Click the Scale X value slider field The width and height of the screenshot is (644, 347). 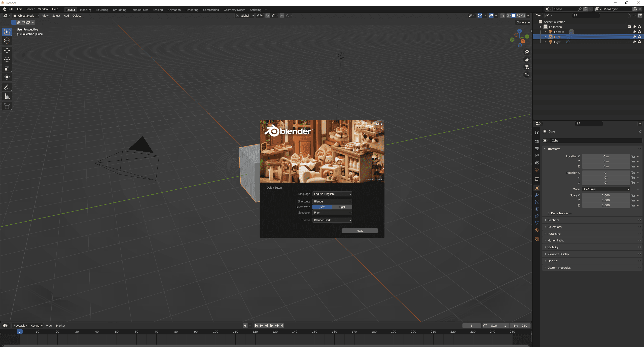coord(605,195)
